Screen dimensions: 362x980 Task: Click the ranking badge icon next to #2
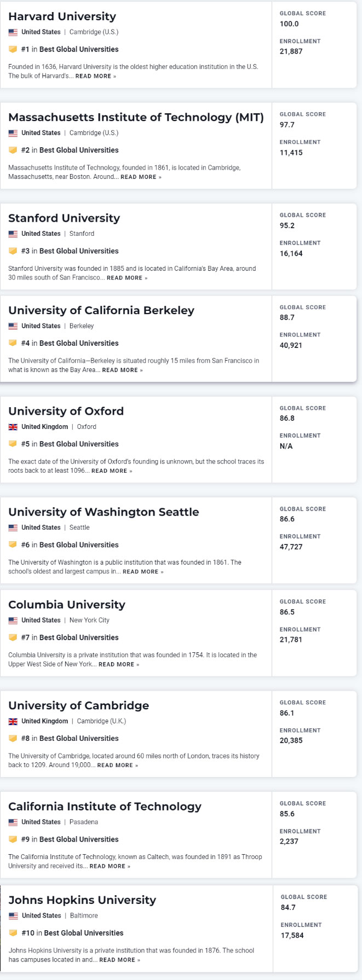(x=13, y=150)
